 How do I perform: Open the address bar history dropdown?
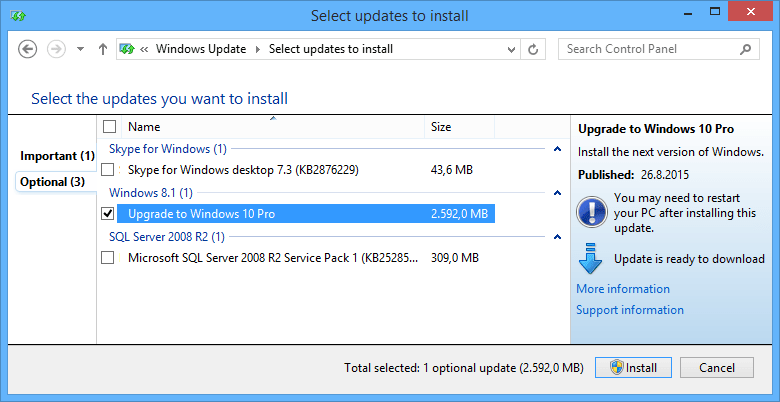[511, 49]
